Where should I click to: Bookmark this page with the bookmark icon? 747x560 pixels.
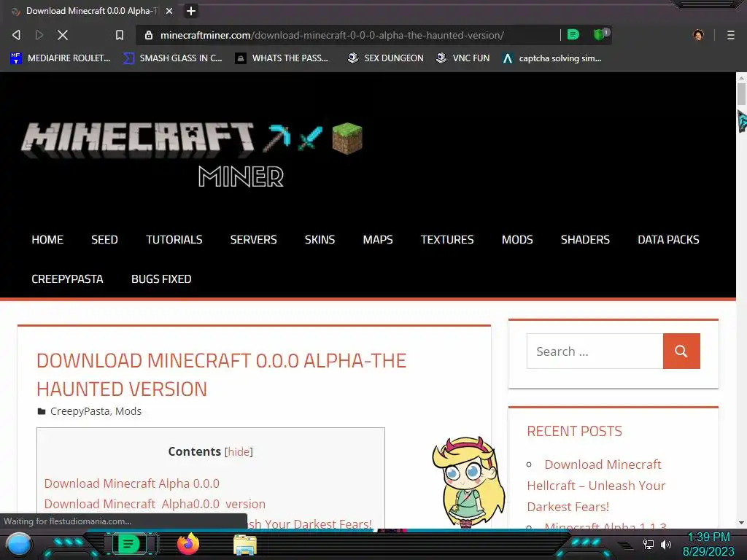click(120, 35)
